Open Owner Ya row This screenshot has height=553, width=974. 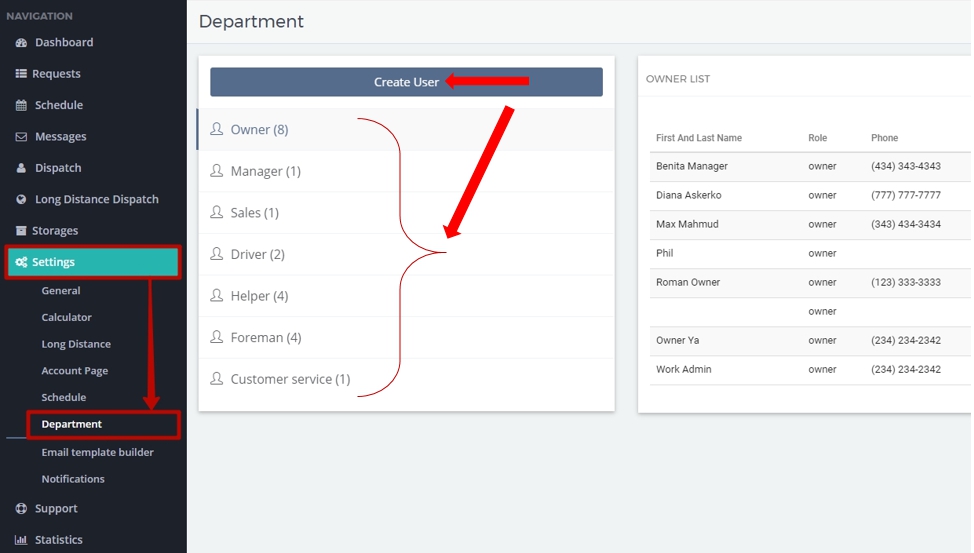[x=810, y=340]
